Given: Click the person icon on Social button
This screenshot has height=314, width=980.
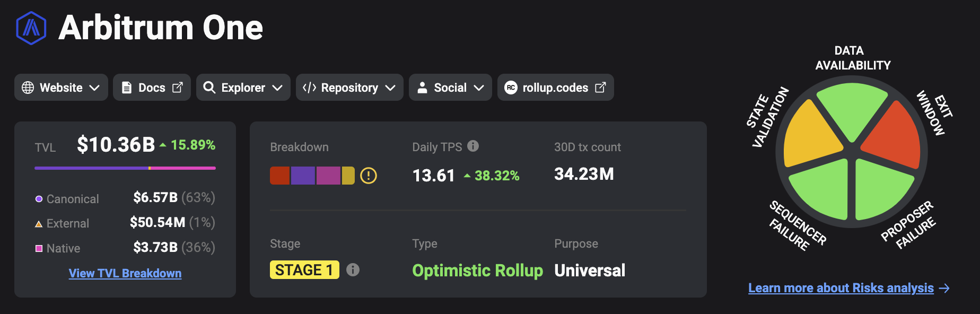Looking at the screenshot, I should pos(422,88).
